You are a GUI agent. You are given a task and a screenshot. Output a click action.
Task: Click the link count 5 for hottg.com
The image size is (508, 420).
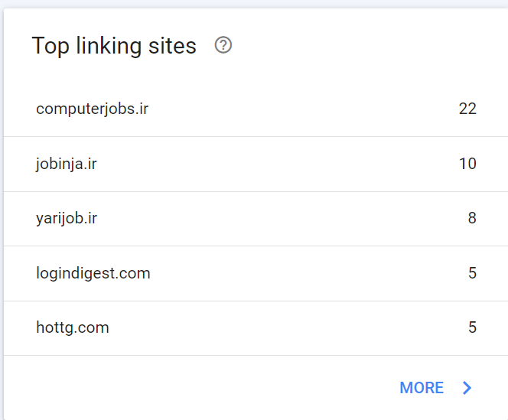click(x=472, y=327)
